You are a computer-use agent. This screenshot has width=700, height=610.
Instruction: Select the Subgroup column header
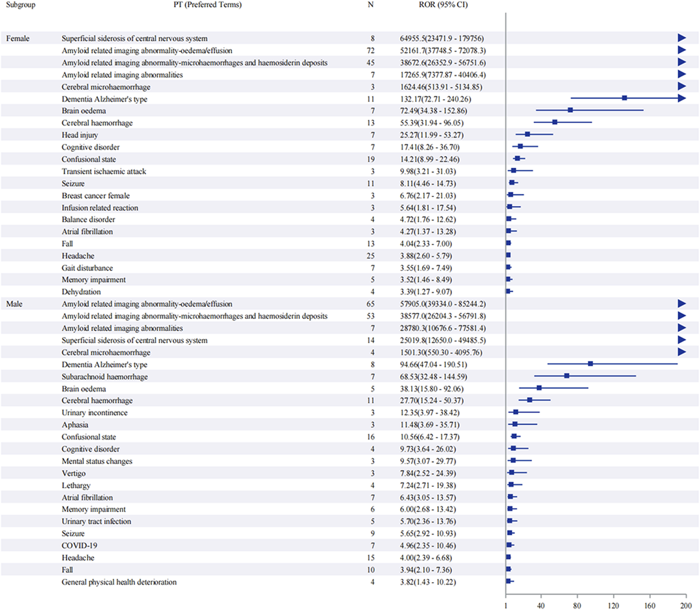pos(21,5)
